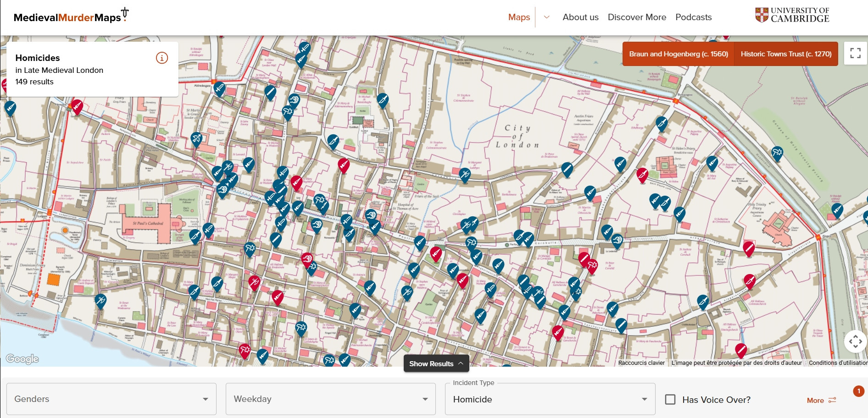Open blue pin near St Augustine Papey
Viewport: 868px width, 418px height.
click(712, 164)
